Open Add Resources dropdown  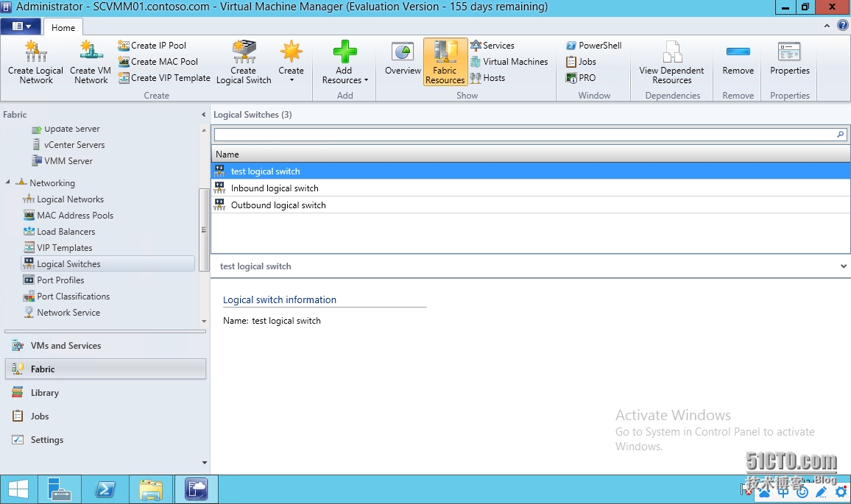tap(345, 62)
